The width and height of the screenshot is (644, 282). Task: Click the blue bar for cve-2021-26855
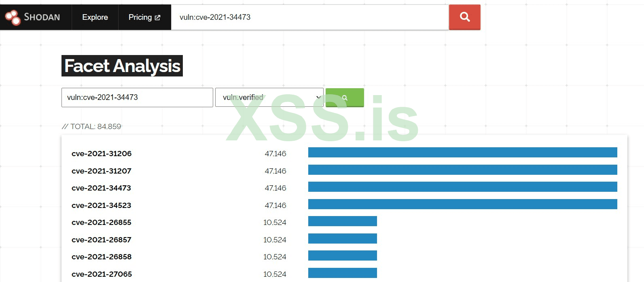pyautogui.click(x=343, y=221)
